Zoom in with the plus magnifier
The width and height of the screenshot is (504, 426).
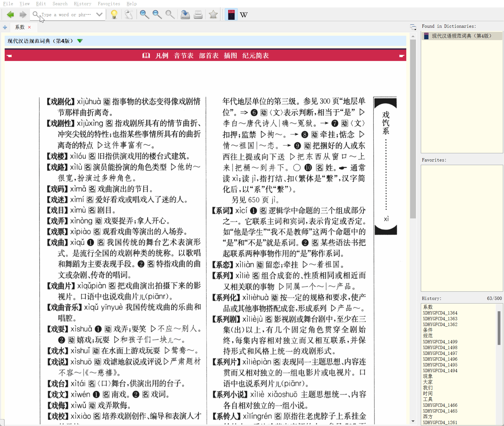pyautogui.click(x=144, y=14)
